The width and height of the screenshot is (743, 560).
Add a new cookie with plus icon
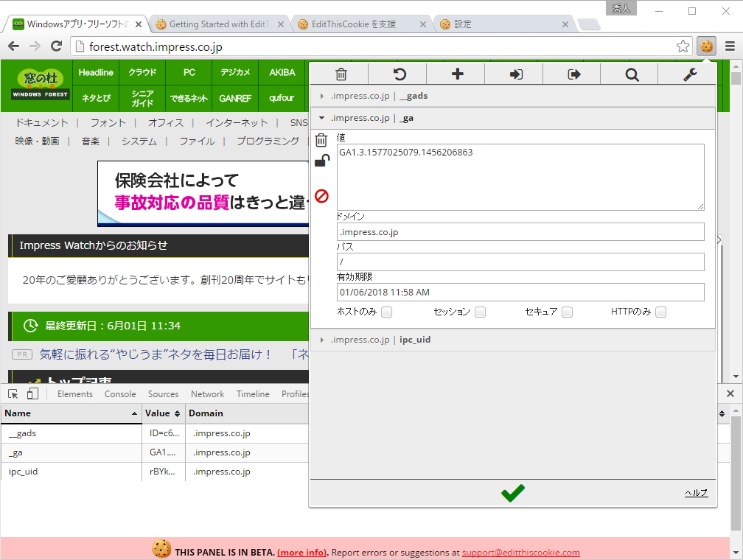(x=457, y=74)
